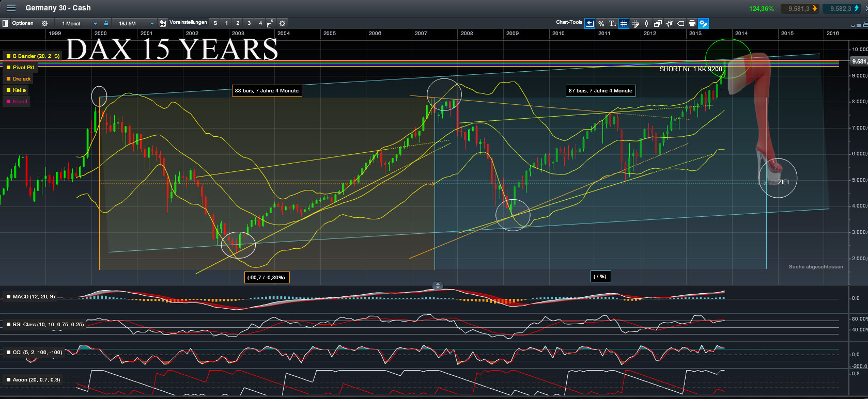Click RSI Class indicator label
This screenshot has height=399, width=868.
pos(45,324)
